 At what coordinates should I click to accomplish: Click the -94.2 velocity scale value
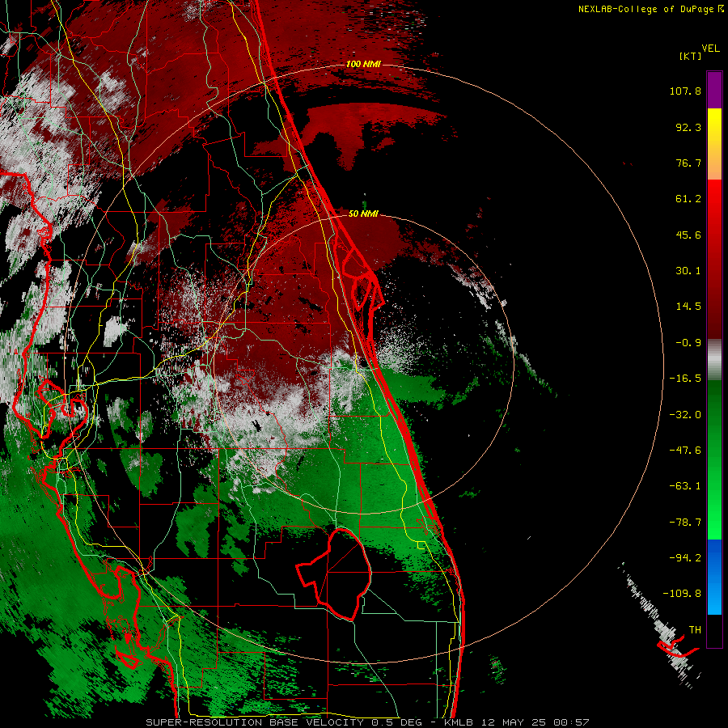[x=685, y=557]
